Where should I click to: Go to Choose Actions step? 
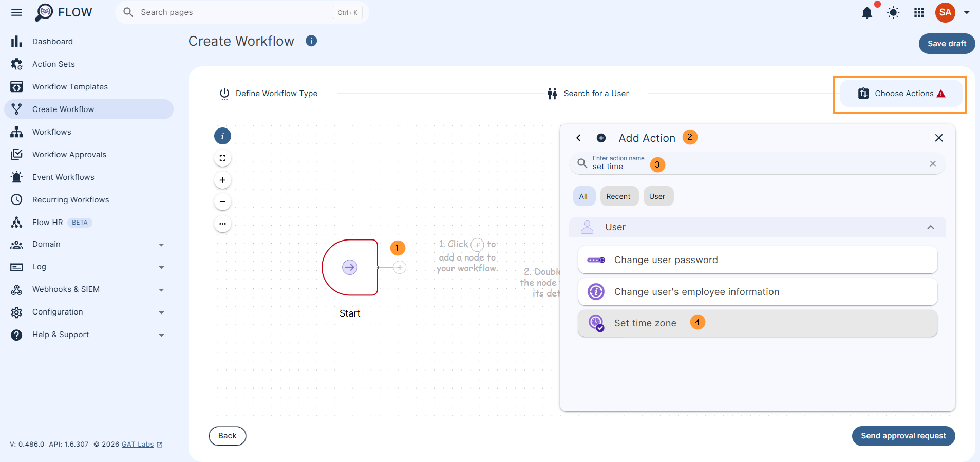(901, 94)
